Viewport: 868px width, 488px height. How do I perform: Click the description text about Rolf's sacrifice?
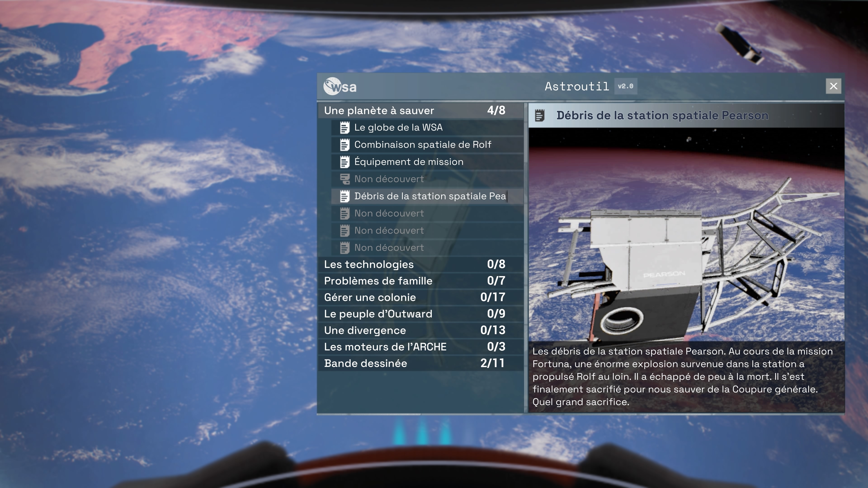click(x=682, y=377)
